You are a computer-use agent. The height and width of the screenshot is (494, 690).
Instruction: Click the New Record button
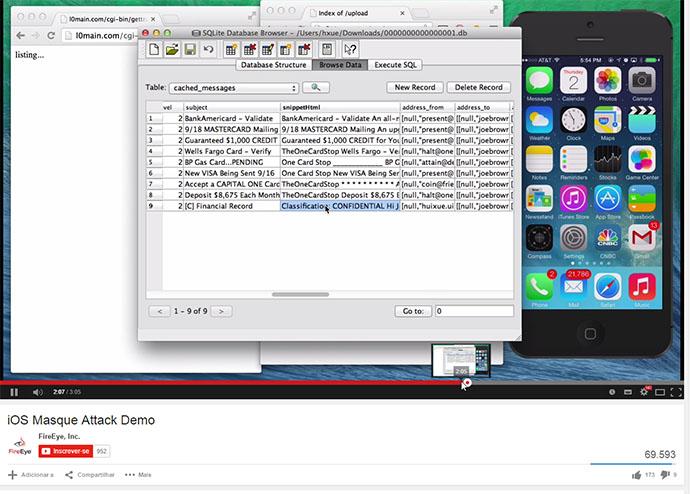415,87
